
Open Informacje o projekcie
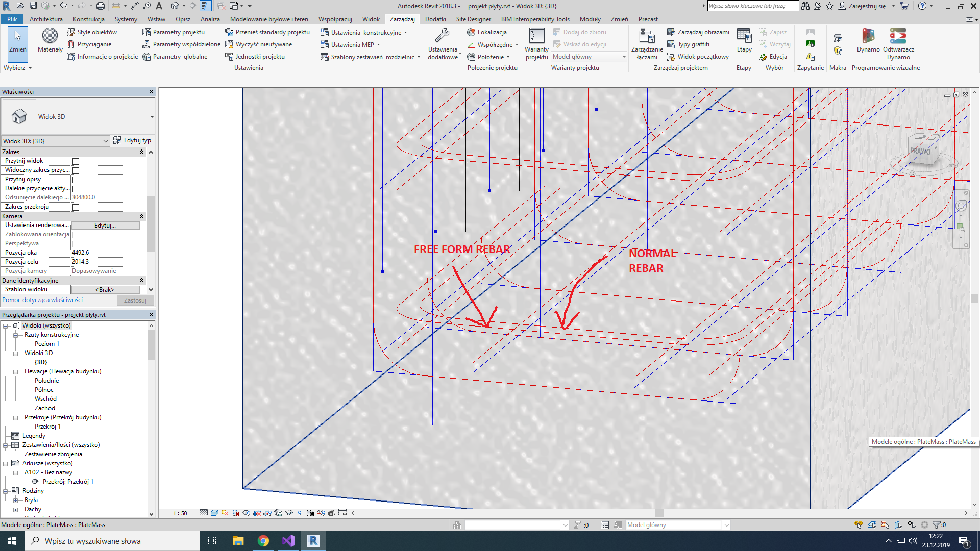point(102,57)
